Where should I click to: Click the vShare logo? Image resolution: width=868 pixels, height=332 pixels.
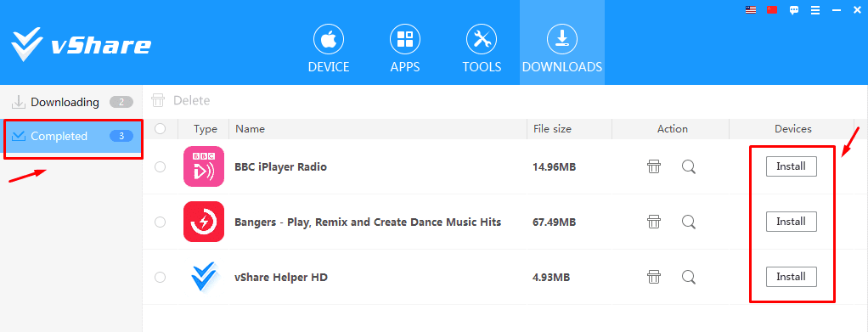point(81,44)
